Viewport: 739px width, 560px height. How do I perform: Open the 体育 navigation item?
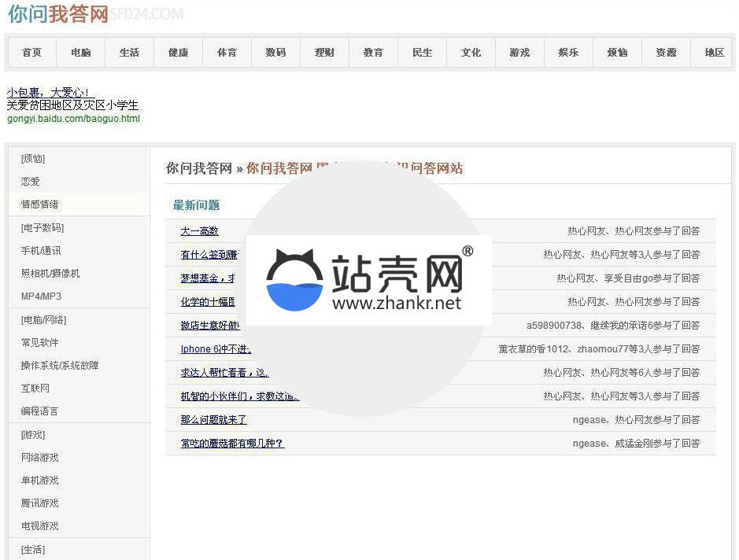tap(227, 52)
